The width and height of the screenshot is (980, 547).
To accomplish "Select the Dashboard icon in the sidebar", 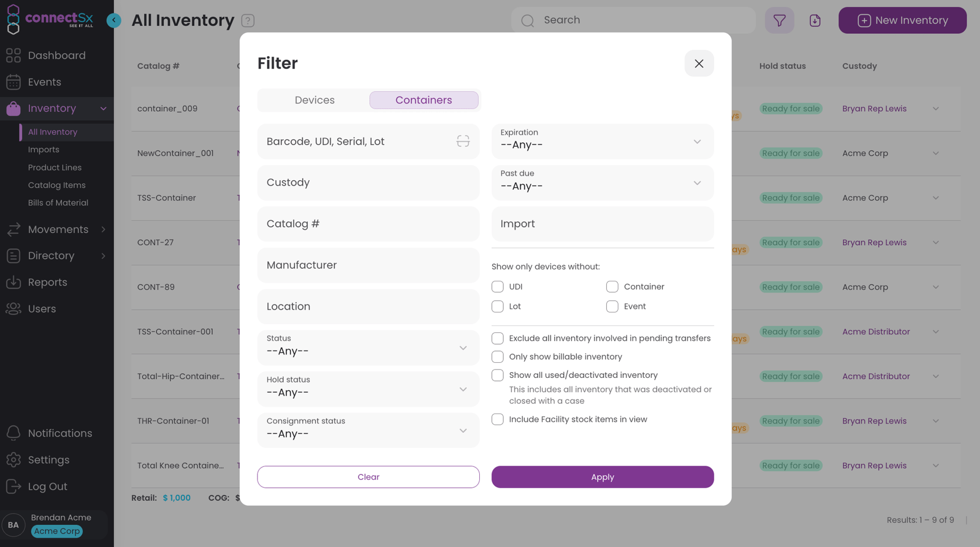I will [14, 55].
